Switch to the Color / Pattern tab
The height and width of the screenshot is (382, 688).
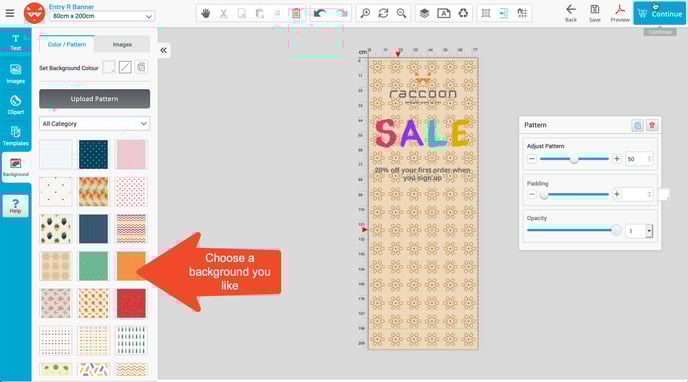point(67,44)
